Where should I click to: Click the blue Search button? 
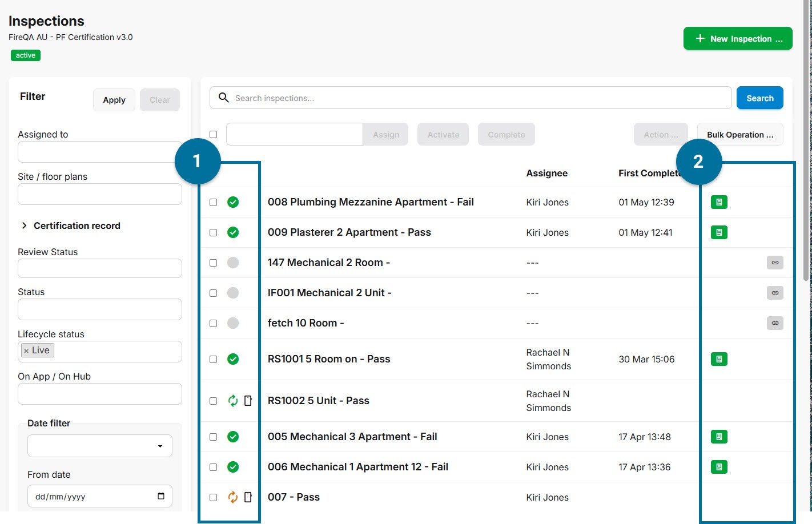(760, 98)
